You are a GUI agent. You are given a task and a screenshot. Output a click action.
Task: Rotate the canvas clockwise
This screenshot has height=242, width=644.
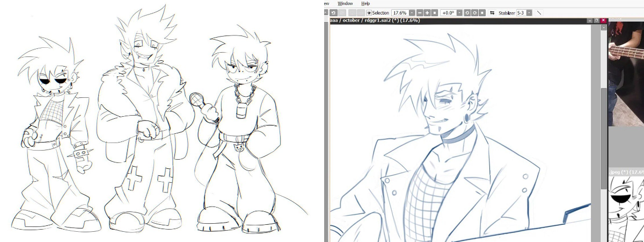(474, 12)
